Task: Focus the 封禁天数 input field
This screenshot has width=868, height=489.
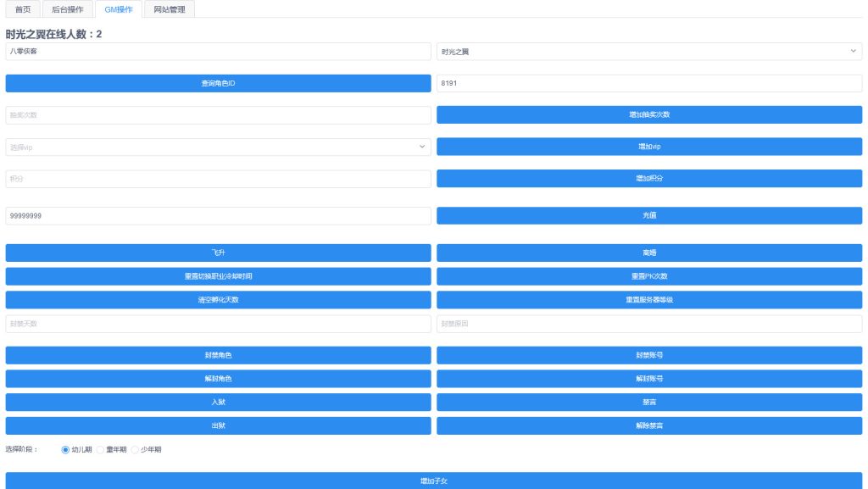Action: pos(218,324)
